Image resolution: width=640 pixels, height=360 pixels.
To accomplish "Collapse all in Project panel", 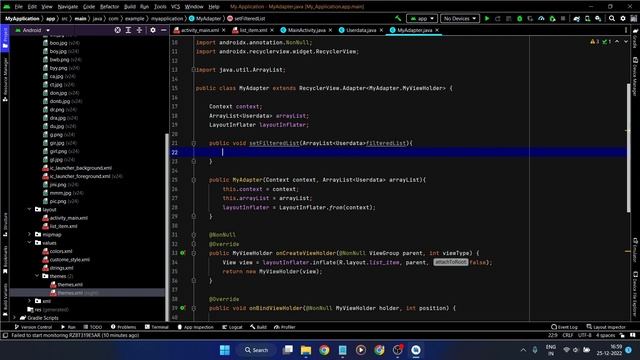I will [139, 30].
